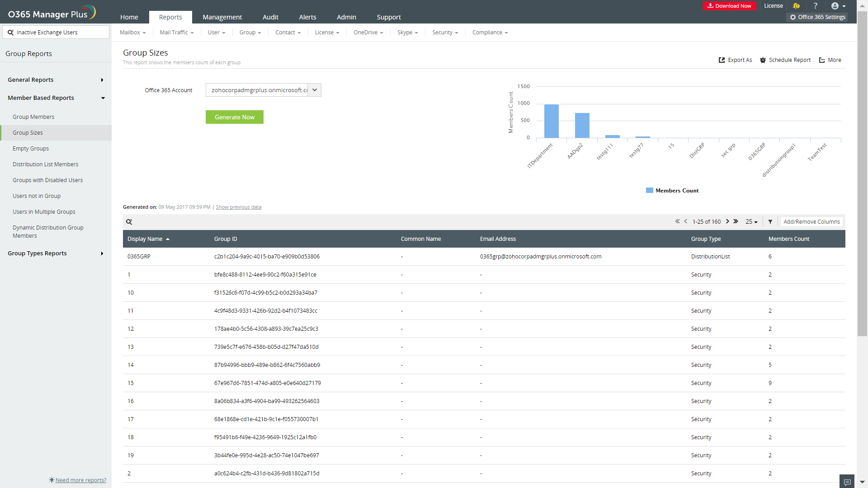Open Show previous data link
This screenshot has width=868, height=488.
[238, 207]
